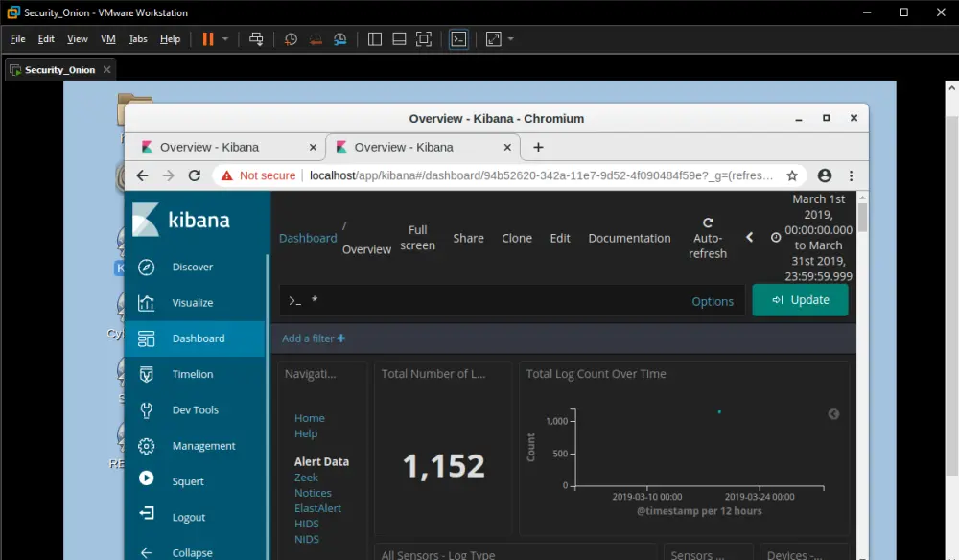Image resolution: width=959 pixels, height=560 pixels.
Task: Open Timelion from the sidebar
Action: pos(195,374)
